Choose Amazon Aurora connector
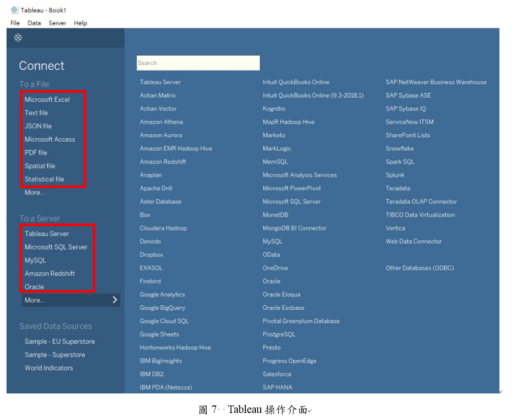Image resolution: width=521 pixels, height=420 pixels. 161,135
